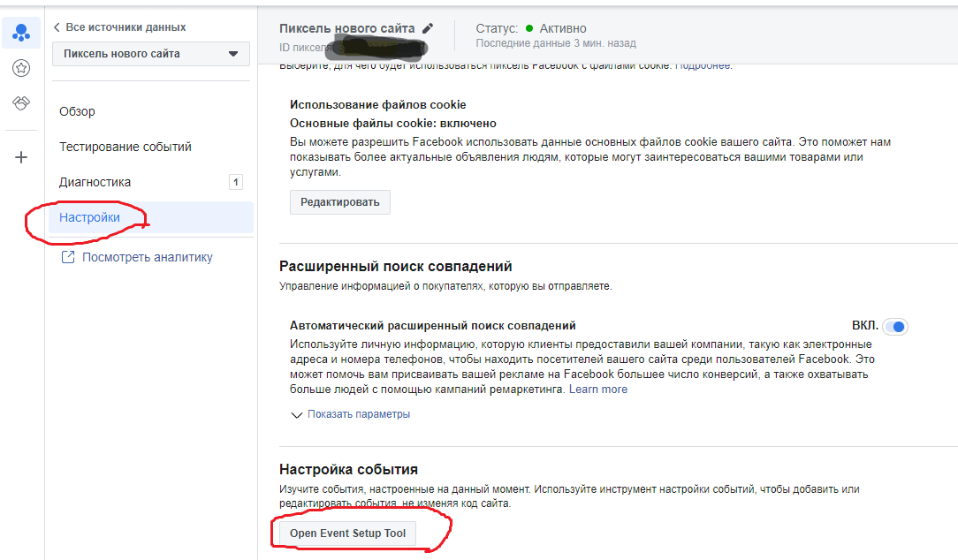958x560 pixels.
Task: Click the Редактировать button for cookies
Action: click(x=339, y=202)
